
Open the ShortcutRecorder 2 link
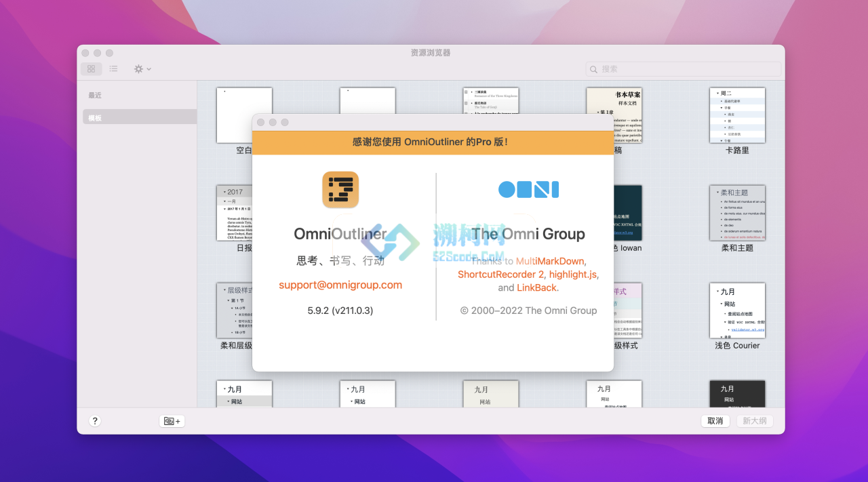pos(501,275)
